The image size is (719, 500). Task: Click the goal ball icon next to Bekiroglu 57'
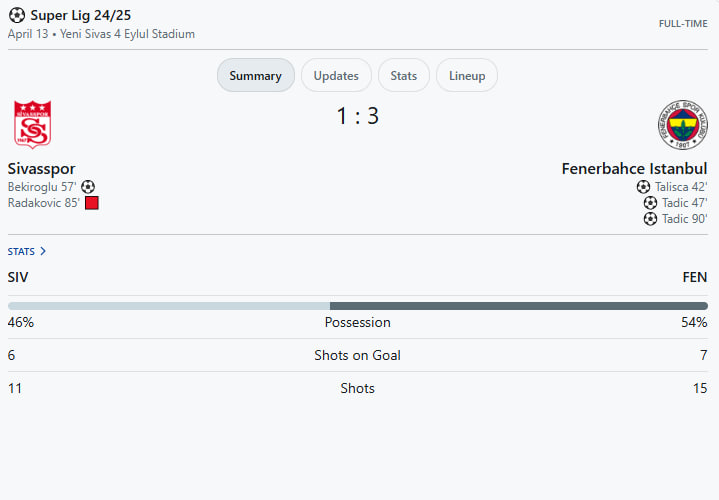click(88, 187)
